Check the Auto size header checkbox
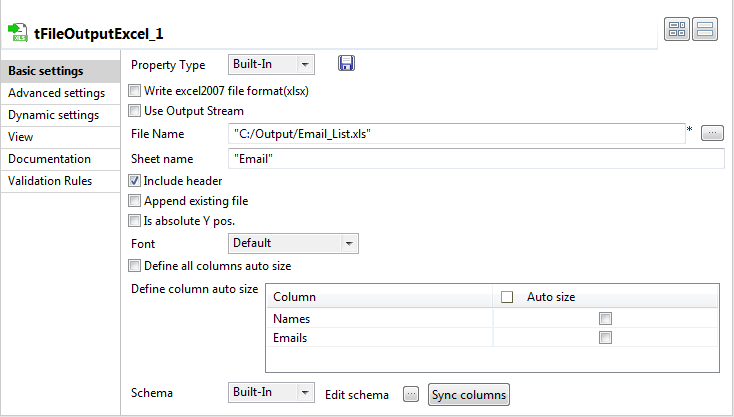 (507, 297)
